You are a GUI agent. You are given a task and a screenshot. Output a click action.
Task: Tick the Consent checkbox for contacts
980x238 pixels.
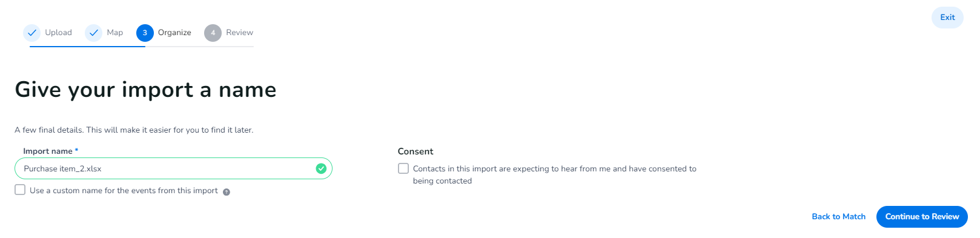click(x=403, y=168)
